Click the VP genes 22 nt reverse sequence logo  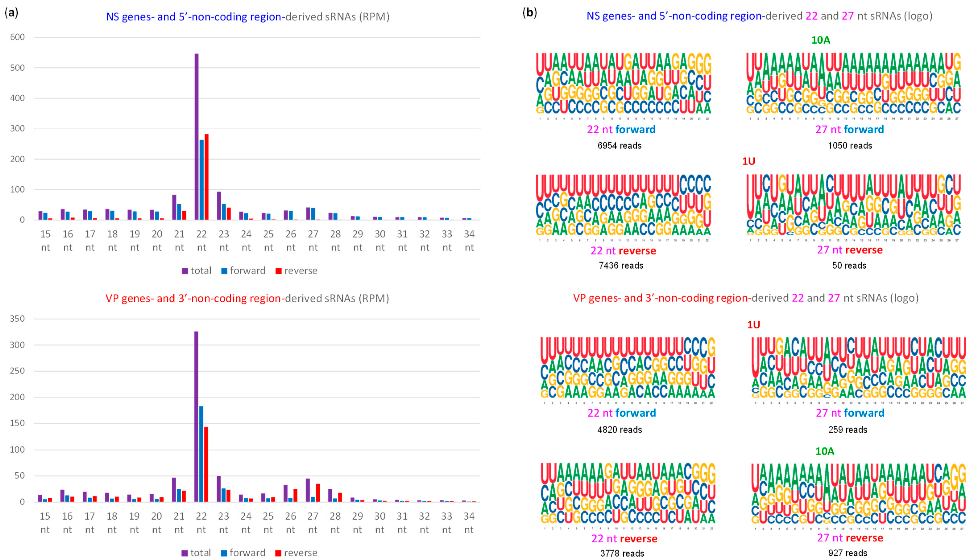tap(627, 493)
